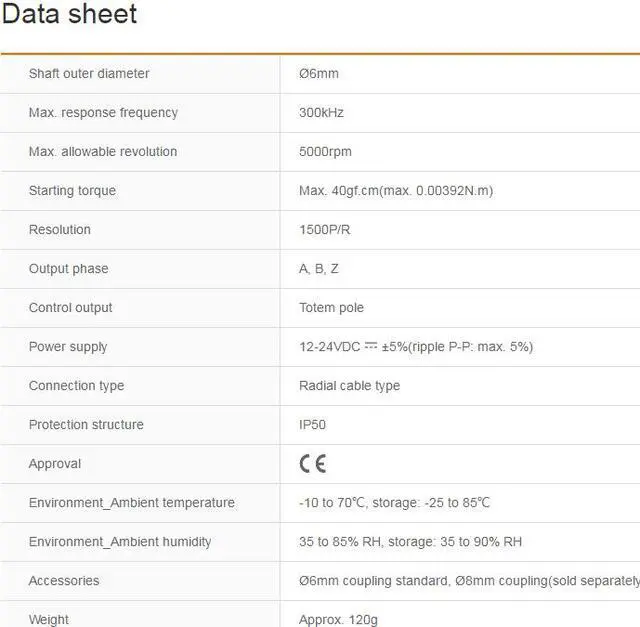Click the Max. 40gf.cm torque value
Viewport: 640px width, 627px height.
tap(395, 191)
